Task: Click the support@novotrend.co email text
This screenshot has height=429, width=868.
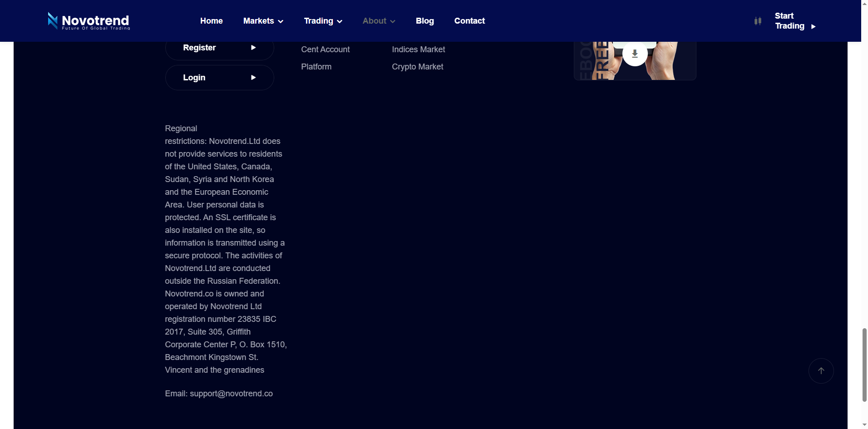Action: point(231,394)
